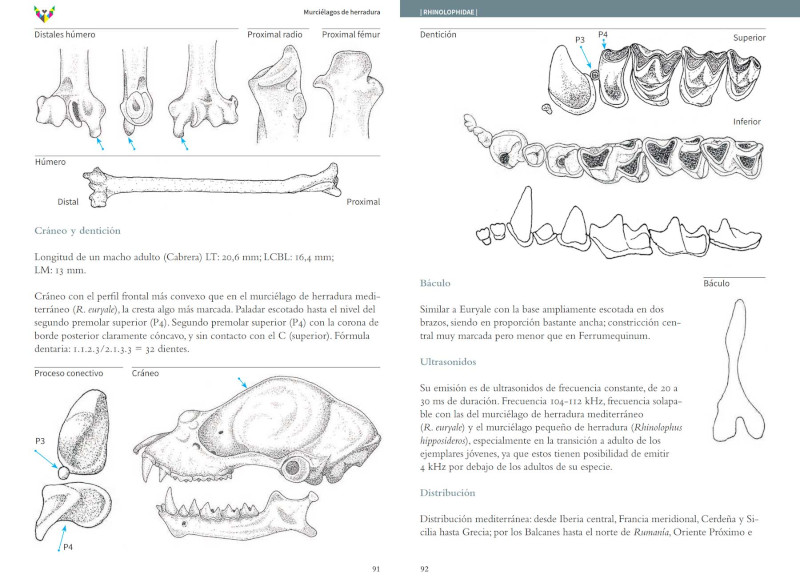The image size is (800, 583).
Task: Click the 'Murciélagos de herradura' page header
Action: pyautogui.click(x=341, y=12)
